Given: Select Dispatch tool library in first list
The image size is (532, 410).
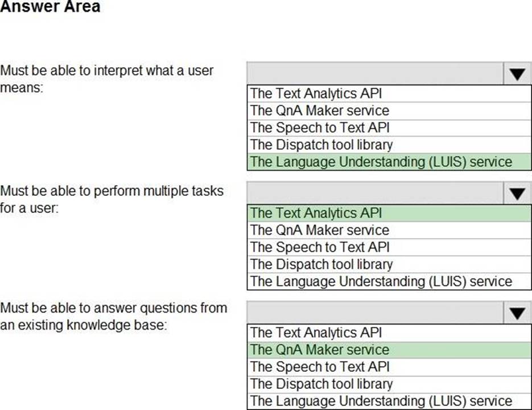Looking at the screenshot, I should click(x=389, y=145).
